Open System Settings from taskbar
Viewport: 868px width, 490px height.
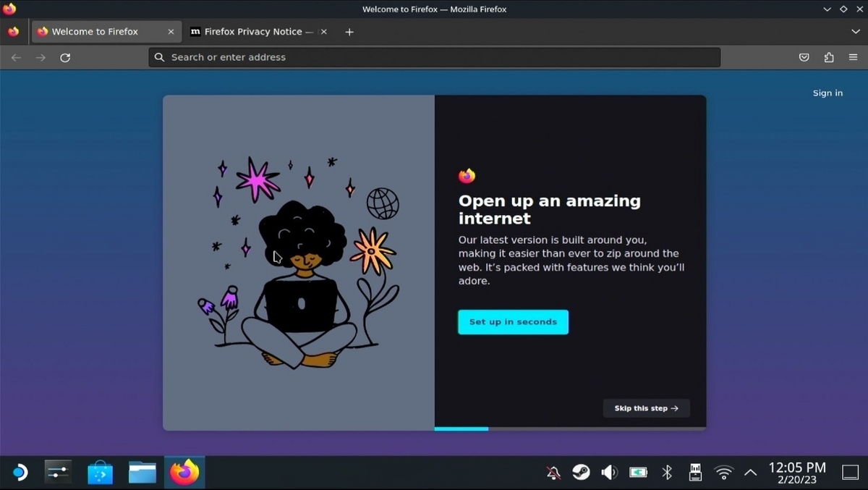click(x=58, y=473)
